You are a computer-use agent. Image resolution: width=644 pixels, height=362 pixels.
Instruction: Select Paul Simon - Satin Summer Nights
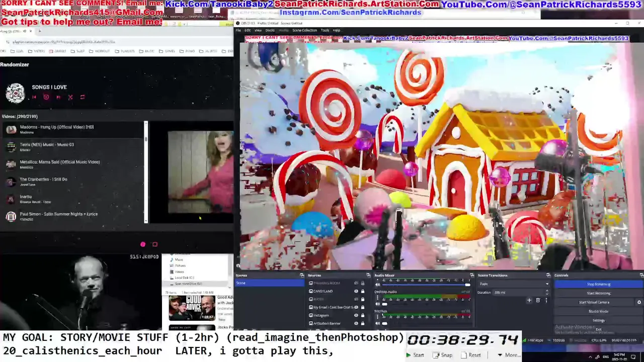pos(73,216)
